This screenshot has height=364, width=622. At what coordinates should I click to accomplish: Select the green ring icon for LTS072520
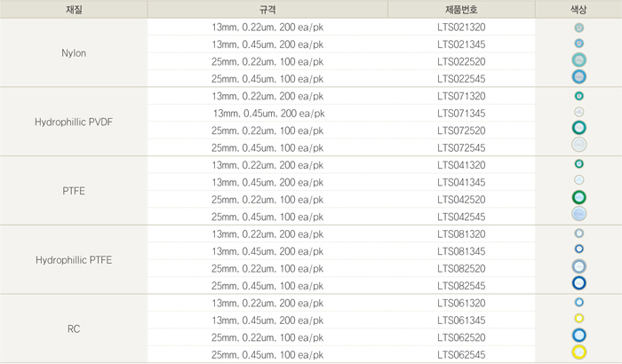point(578,127)
